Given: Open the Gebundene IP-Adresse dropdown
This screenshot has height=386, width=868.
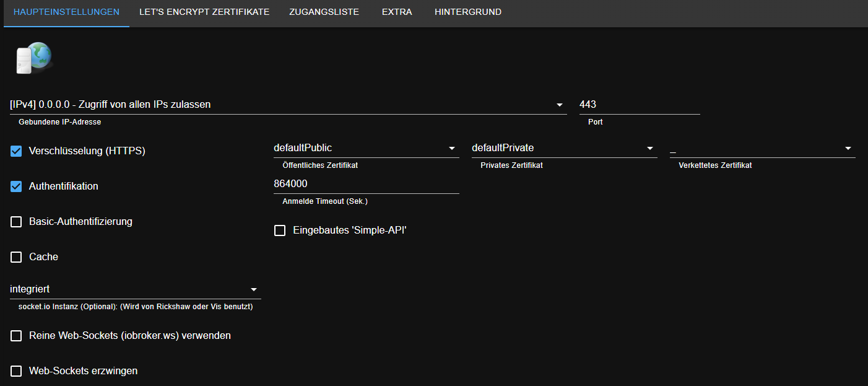Looking at the screenshot, I should 289,105.
